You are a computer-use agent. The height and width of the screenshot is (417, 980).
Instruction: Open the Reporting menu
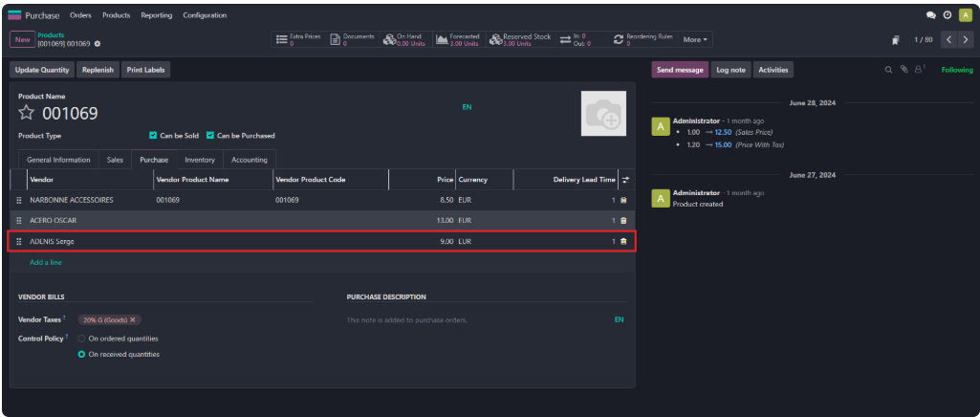tap(154, 15)
